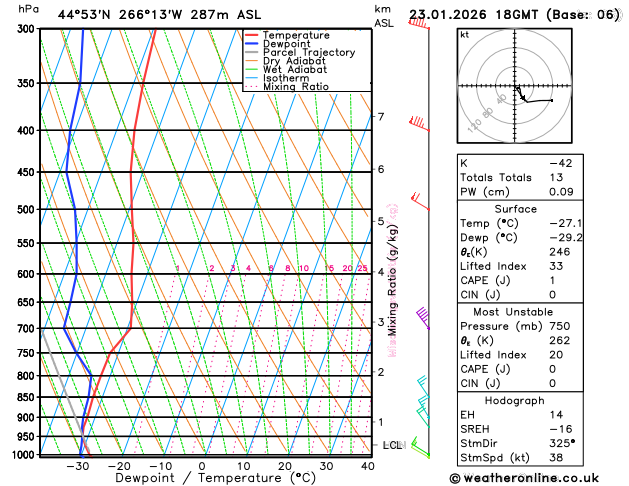The image size is (629, 486).
Task: Click the Most Unstable theta-e value '262'
Action: click(560, 340)
